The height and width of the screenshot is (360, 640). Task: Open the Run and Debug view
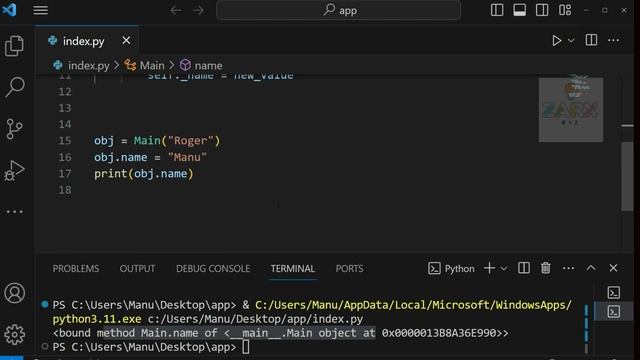(15, 171)
